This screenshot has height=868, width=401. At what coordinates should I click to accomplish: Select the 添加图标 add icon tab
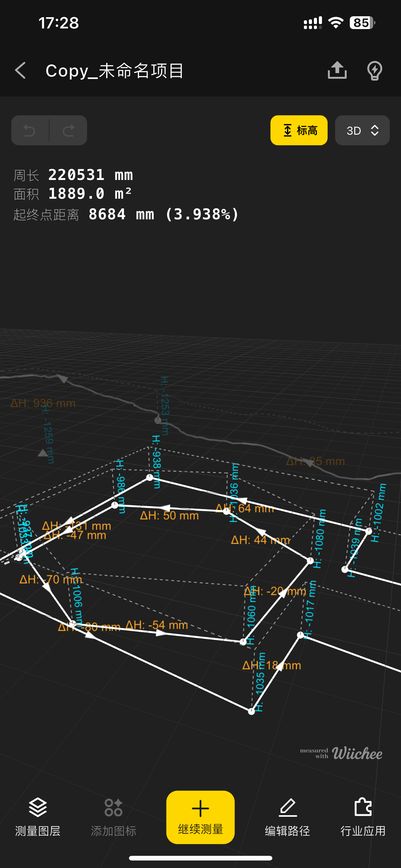(113, 817)
